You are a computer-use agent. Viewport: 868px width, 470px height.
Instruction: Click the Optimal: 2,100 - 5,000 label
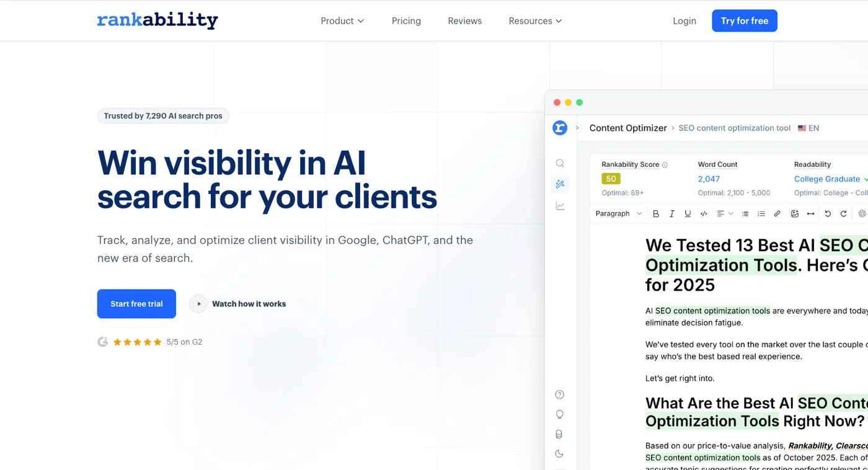click(x=734, y=193)
